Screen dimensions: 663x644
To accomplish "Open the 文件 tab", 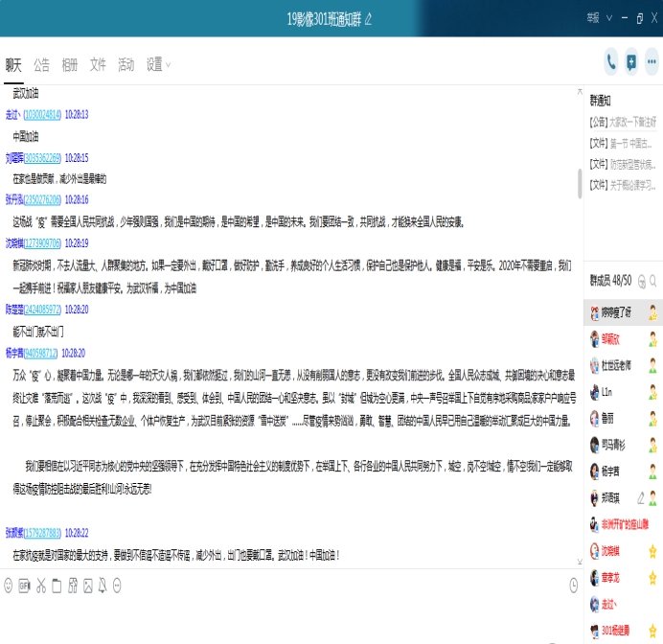I will (98, 65).
